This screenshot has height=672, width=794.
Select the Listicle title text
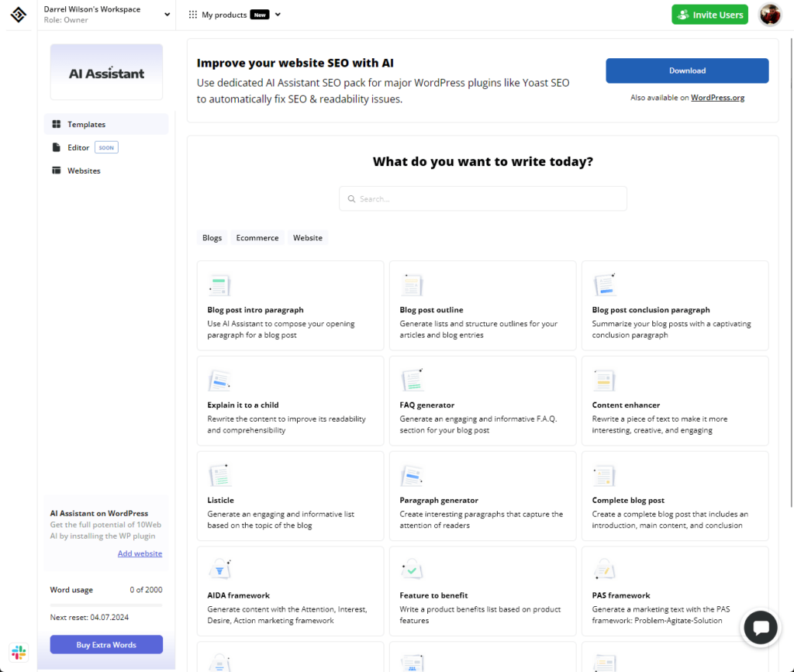(x=221, y=500)
